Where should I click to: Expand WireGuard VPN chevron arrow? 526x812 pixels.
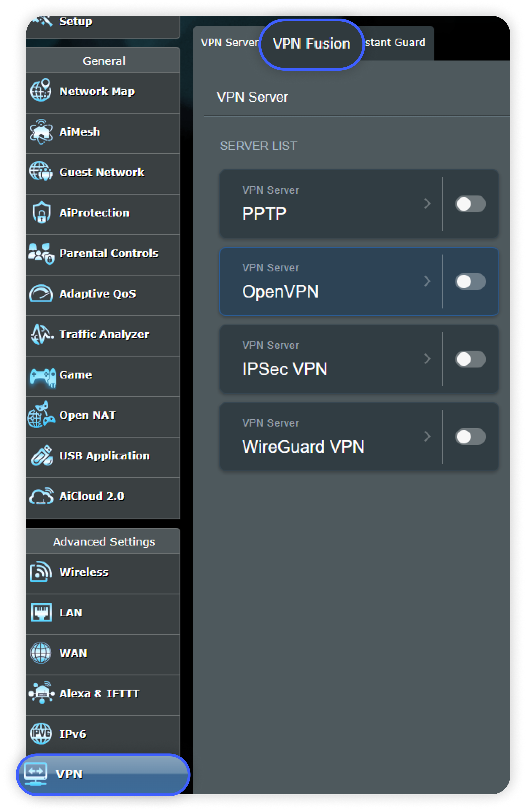point(427,436)
